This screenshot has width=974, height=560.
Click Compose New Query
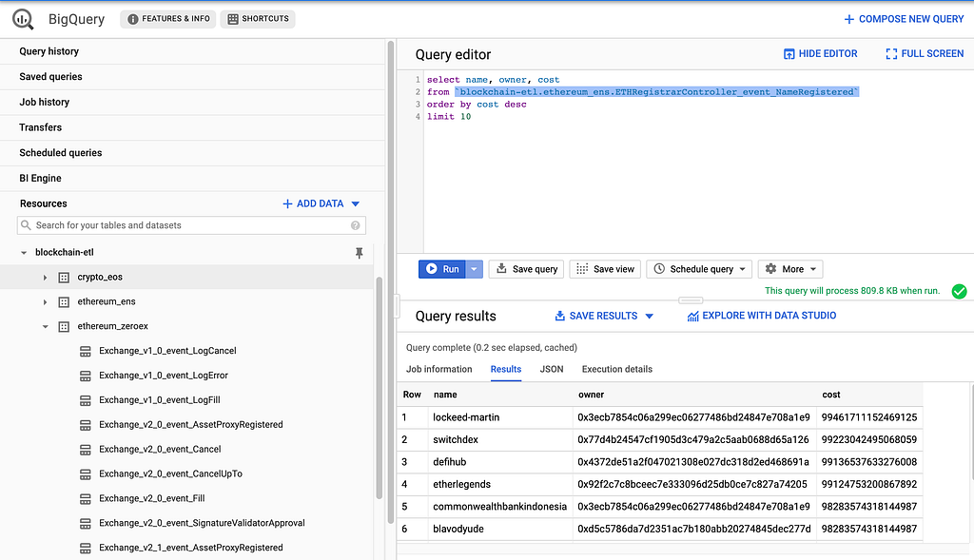[904, 19]
